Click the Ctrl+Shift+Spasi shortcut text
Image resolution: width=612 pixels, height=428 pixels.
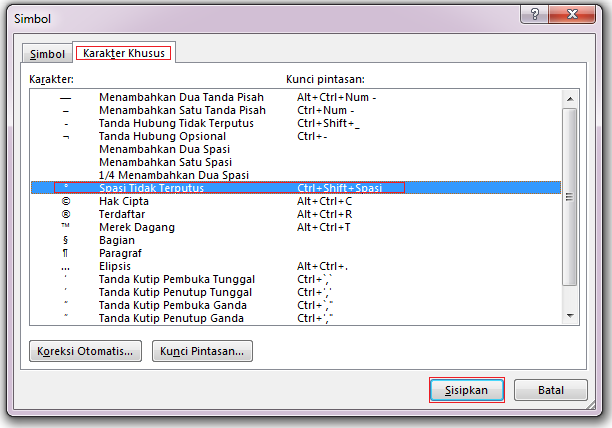(339, 188)
